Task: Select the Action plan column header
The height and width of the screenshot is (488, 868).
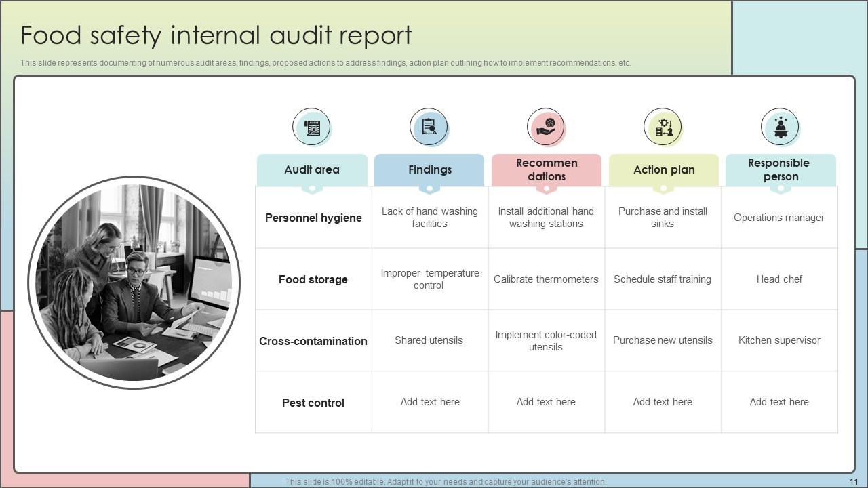Action: (664, 169)
